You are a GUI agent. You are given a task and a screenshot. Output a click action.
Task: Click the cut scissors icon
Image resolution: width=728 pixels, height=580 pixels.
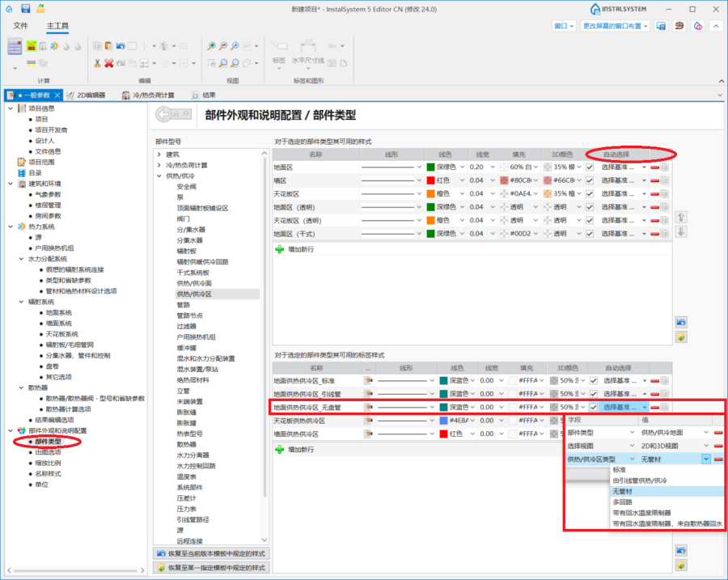coord(97,63)
